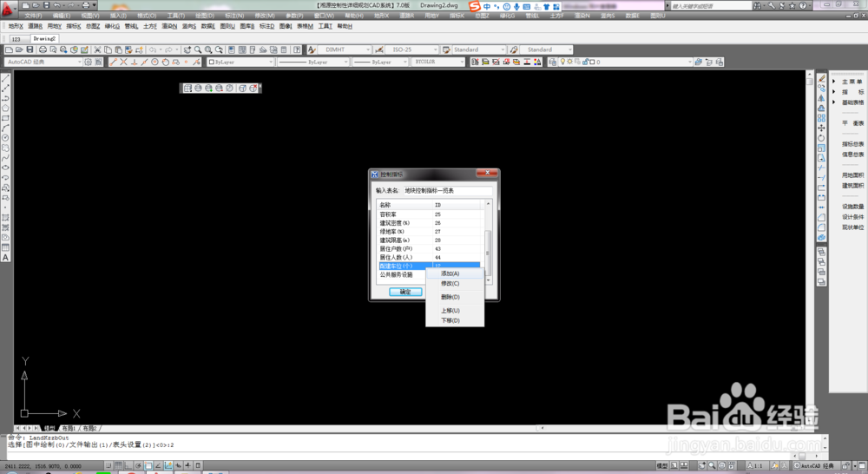Open the 文件(F) menu

[x=33, y=16]
